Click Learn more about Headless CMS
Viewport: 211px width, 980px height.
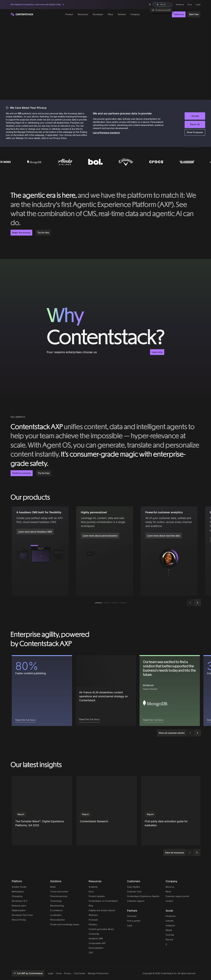pyautogui.click(x=35, y=532)
